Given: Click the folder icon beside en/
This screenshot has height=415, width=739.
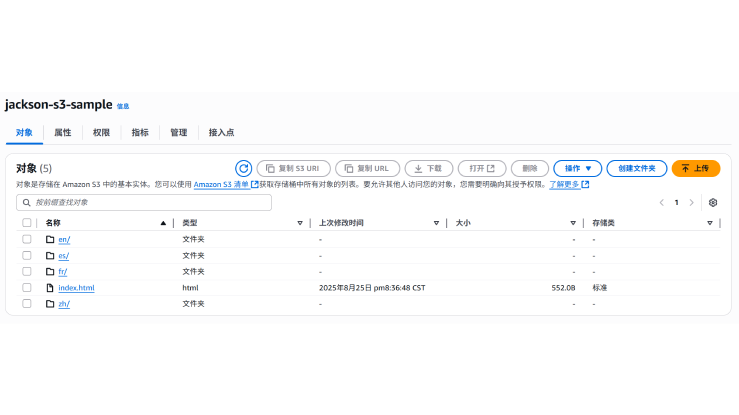Looking at the screenshot, I should click(50, 240).
